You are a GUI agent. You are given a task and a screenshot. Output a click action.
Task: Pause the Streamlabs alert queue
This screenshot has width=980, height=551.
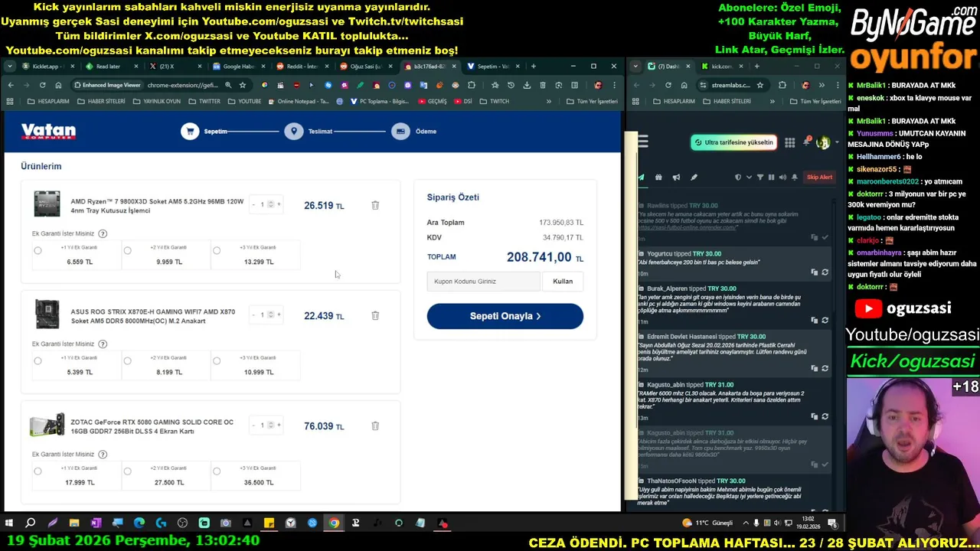click(771, 177)
